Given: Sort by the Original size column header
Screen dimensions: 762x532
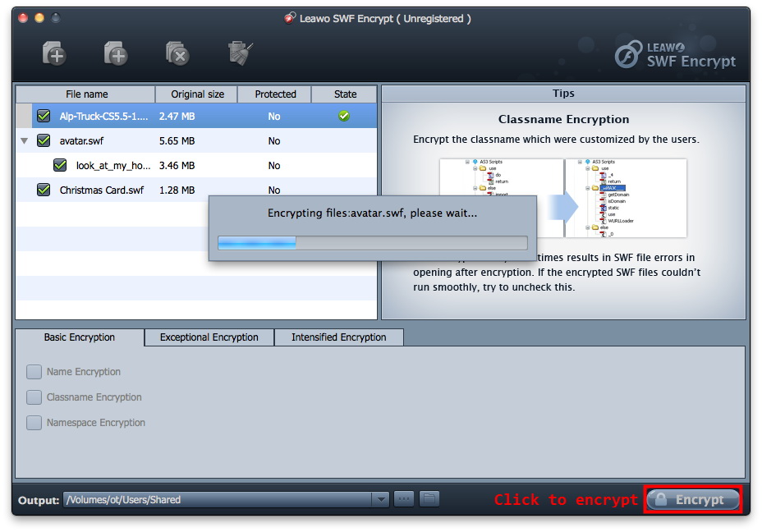Looking at the screenshot, I should coord(197,94).
